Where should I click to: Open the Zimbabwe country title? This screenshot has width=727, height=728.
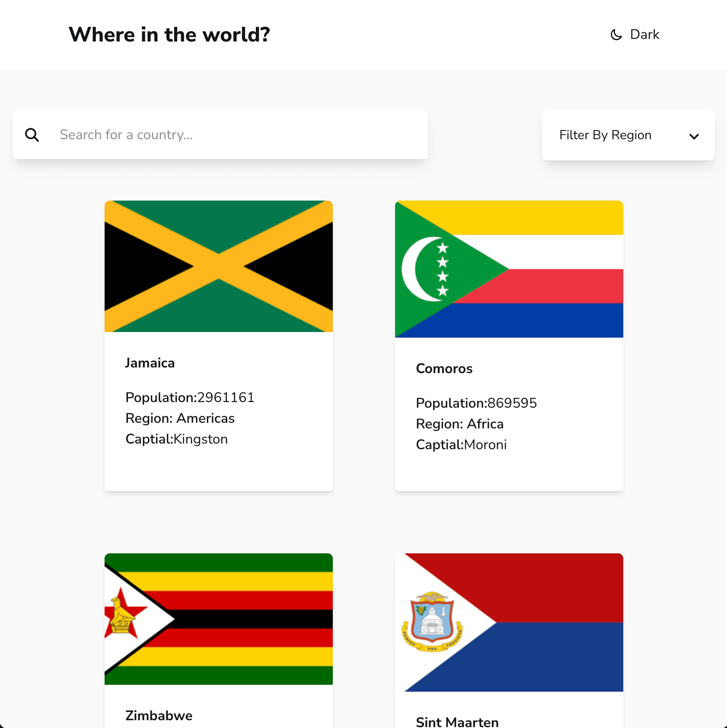coord(159,716)
